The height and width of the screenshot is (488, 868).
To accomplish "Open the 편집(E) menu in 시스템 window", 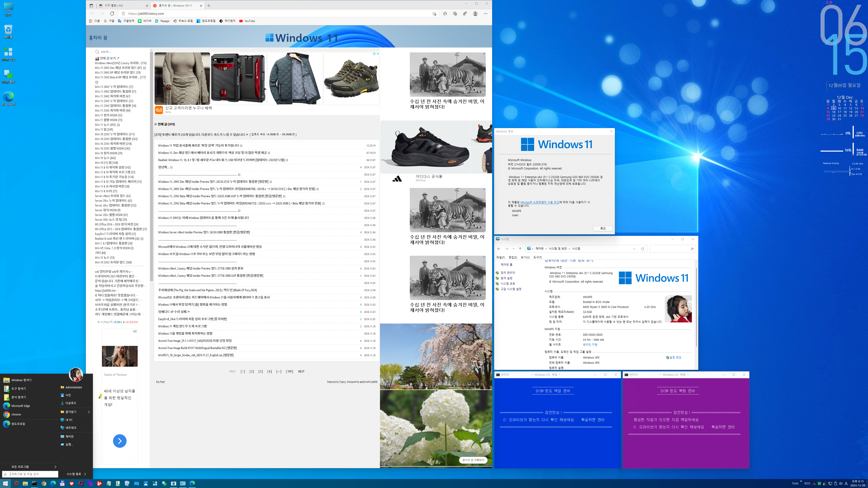I will pyautogui.click(x=513, y=257).
